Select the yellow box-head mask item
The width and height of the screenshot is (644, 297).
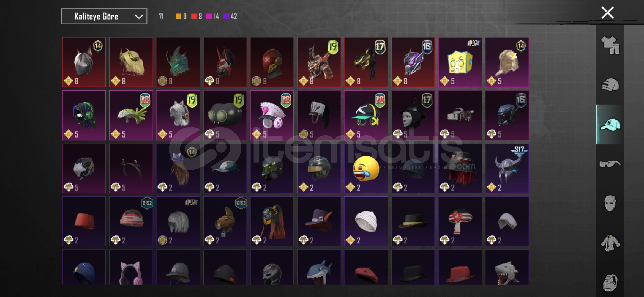pos(460,62)
